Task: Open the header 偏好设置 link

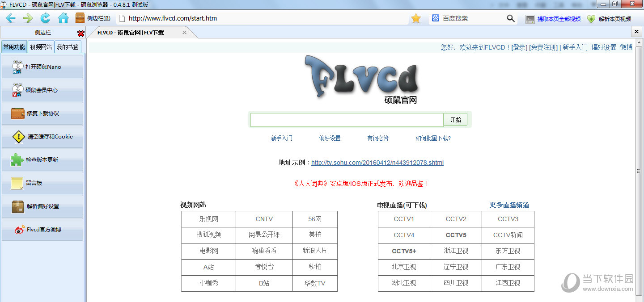Action: [604, 47]
